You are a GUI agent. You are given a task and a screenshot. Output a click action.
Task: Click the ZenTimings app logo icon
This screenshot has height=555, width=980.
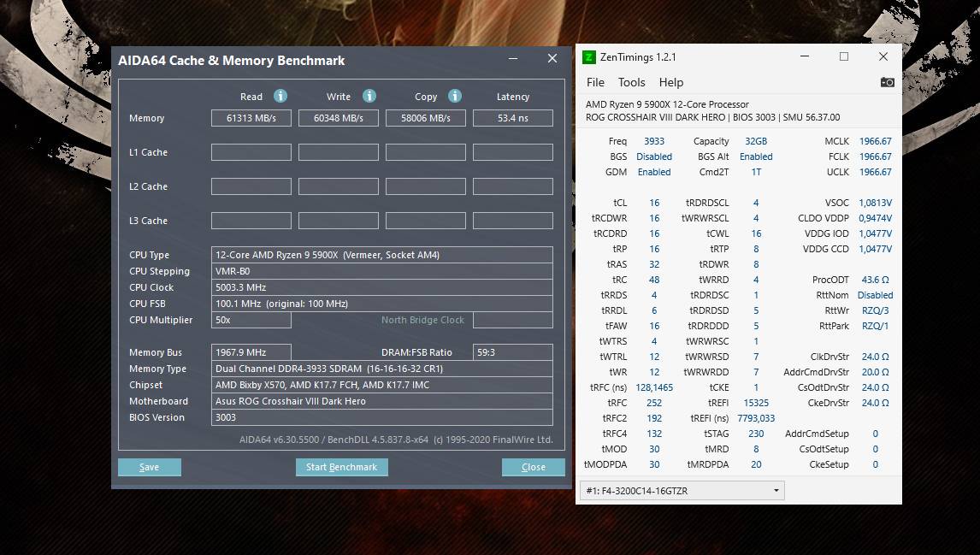point(588,57)
